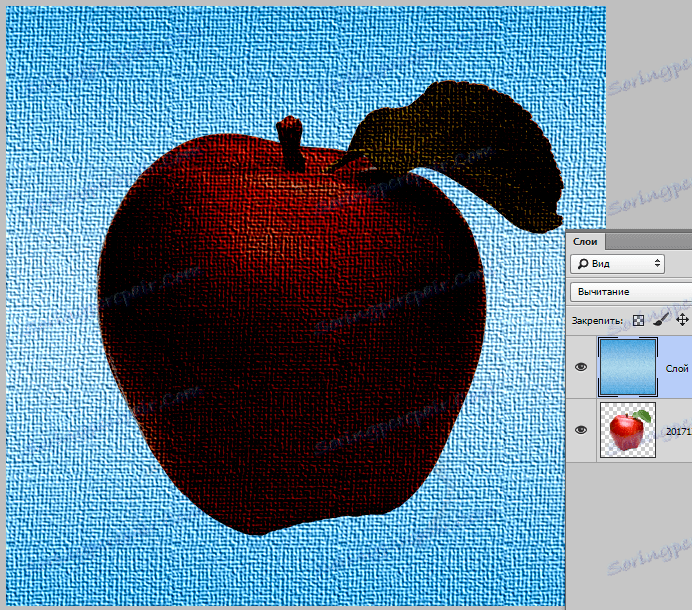
Task: Select blue texture layer thumbnail
Action: click(628, 367)
